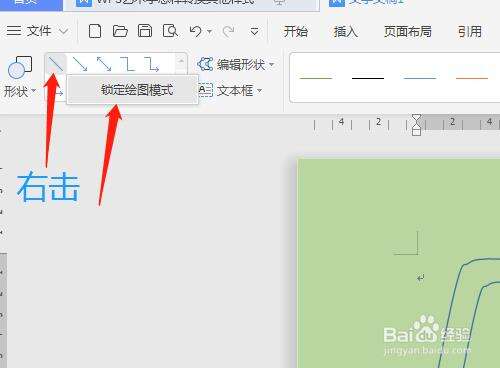This screenshot has height=368, width=500.
Task: Click the Open folder icon
Action: (x=120, y=31)
